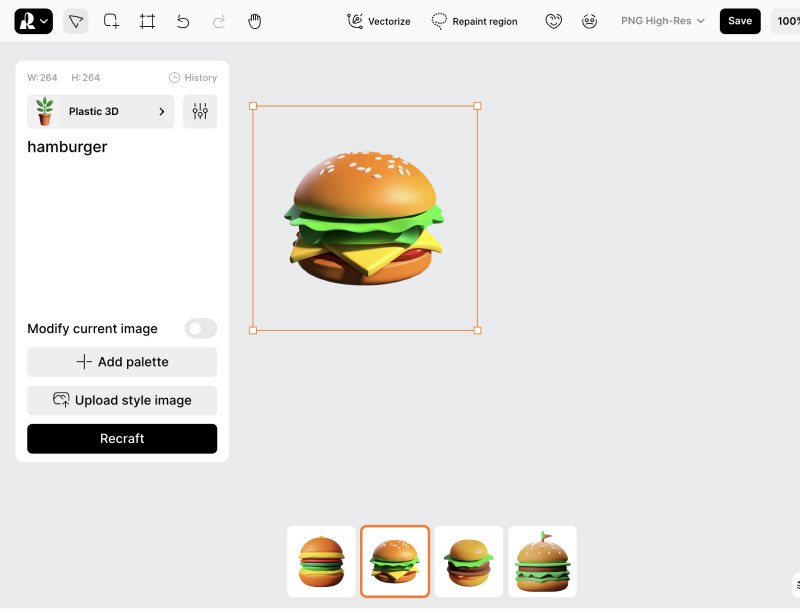
Task: Open the Recraft logo main menu
Action: pyautogui.click(x=33, y=21)
